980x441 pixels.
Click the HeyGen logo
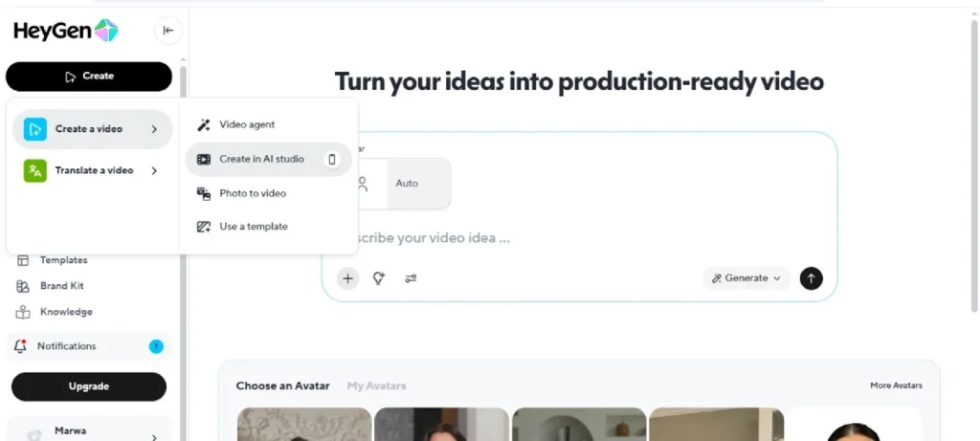click(66, 31)
